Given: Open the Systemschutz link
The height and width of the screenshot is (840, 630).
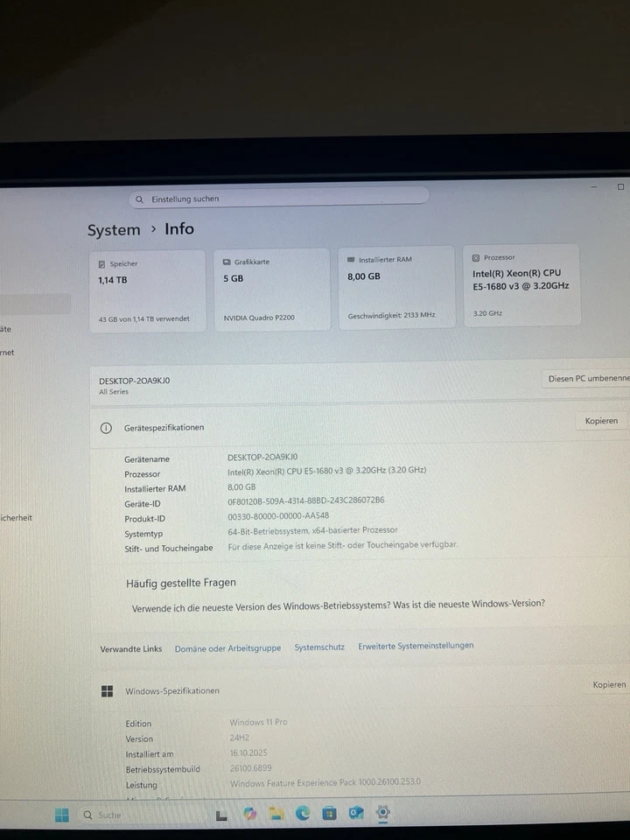Looking at the screenshot, I should (319, 647).
